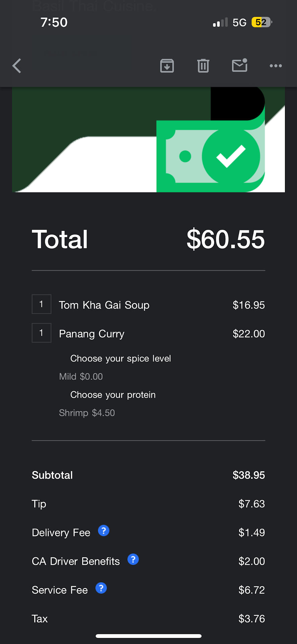Tap the 7:50 clock in status bar
This screenshot has width=297, height=644.
(x=54, y=22)
